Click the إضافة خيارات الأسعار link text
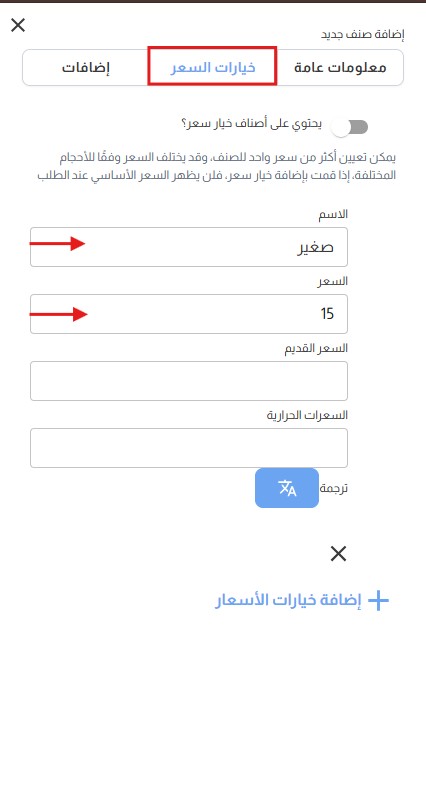The image size is (426, 809). [x=288, y=601]
